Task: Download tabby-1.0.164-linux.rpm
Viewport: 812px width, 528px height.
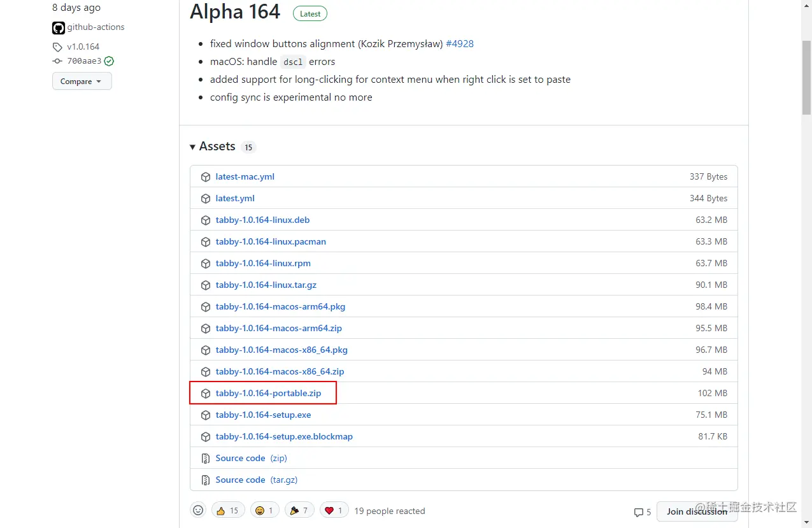Action: click(263, 264)
